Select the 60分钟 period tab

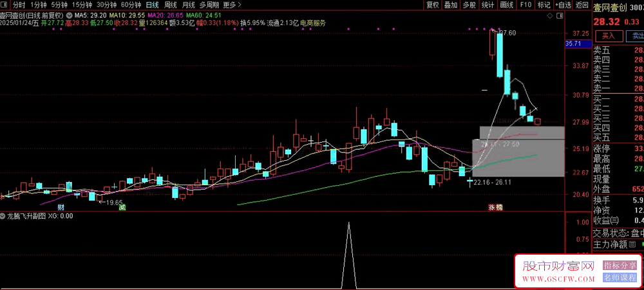pyautogui.click(x=131, y=5)
